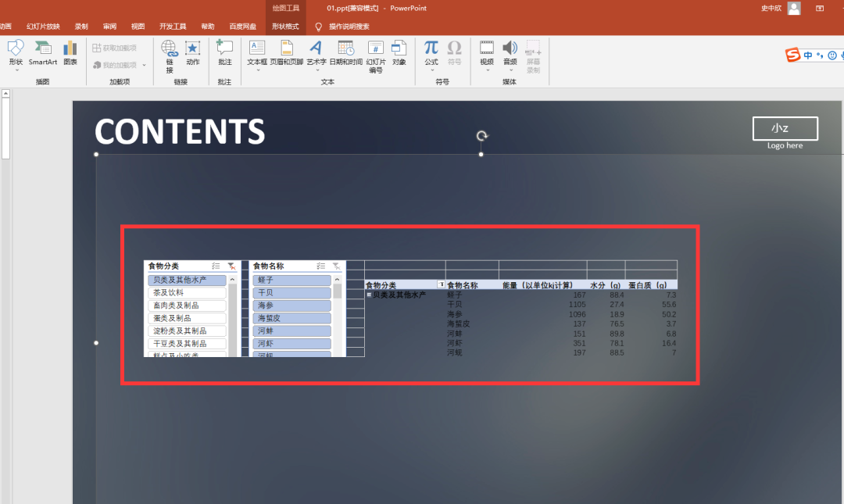Viewport: 844px width, 504px height.
Task: Expand the 形状 shapes dropdown
Action: (x=16, y=70)
